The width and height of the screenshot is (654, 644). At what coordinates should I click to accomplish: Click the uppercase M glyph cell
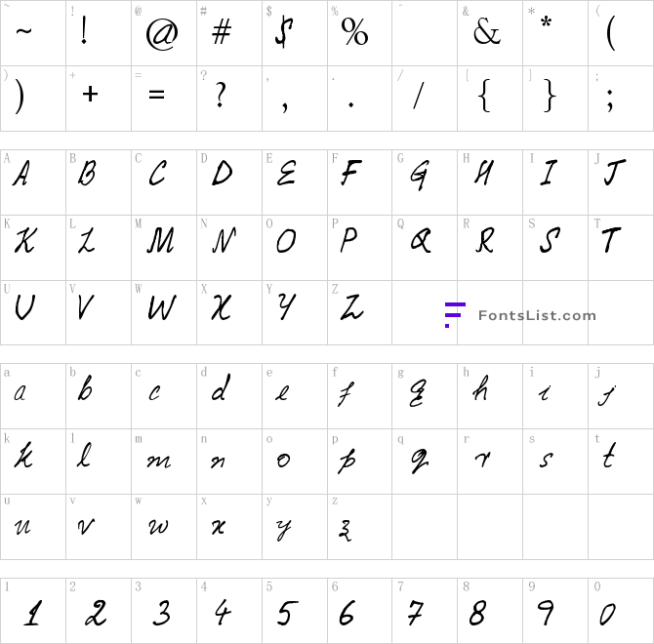[164, 248]
